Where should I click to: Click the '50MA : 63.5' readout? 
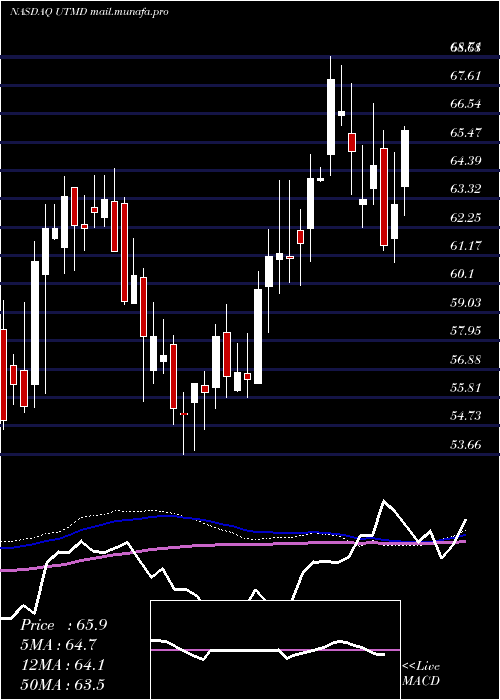[x=62, y=684]
